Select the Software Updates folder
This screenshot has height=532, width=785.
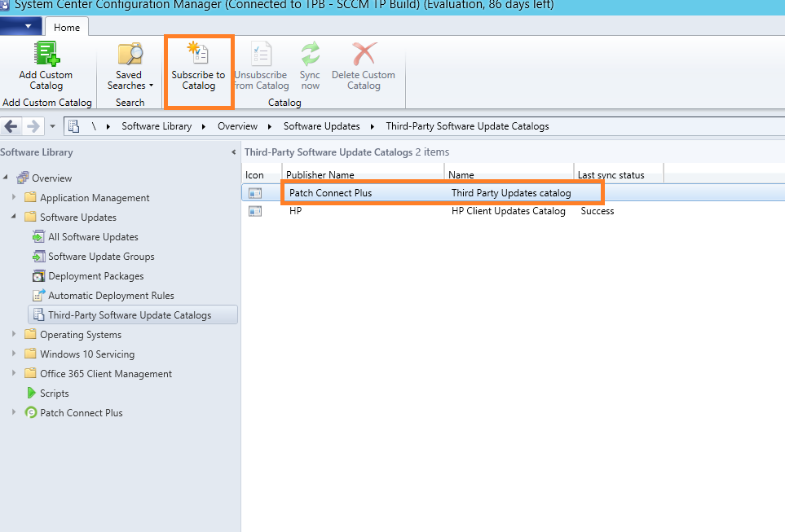(78, 218)
